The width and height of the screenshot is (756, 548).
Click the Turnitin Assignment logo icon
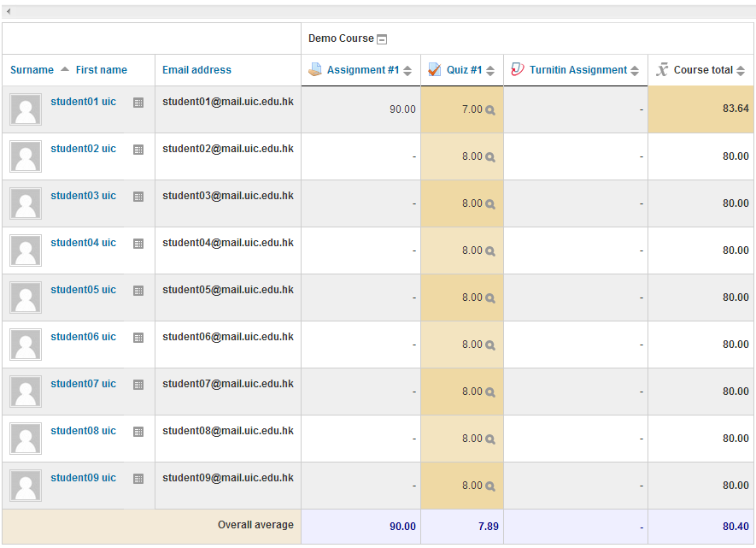(517, 70)
